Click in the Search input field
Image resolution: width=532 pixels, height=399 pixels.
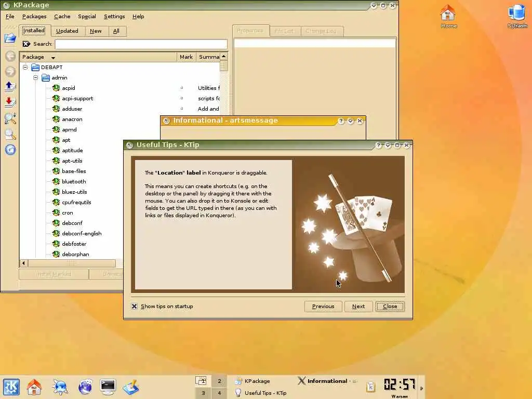tap(141, 44)
